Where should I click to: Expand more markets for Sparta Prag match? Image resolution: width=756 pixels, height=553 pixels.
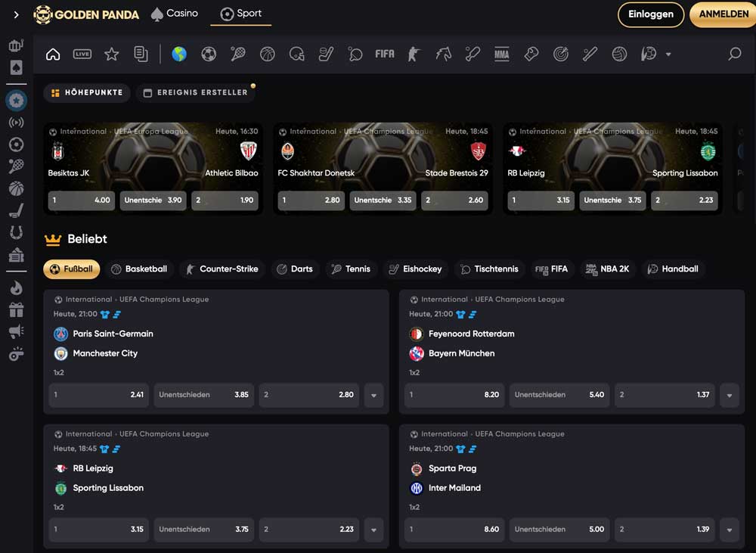pos(730,530)
